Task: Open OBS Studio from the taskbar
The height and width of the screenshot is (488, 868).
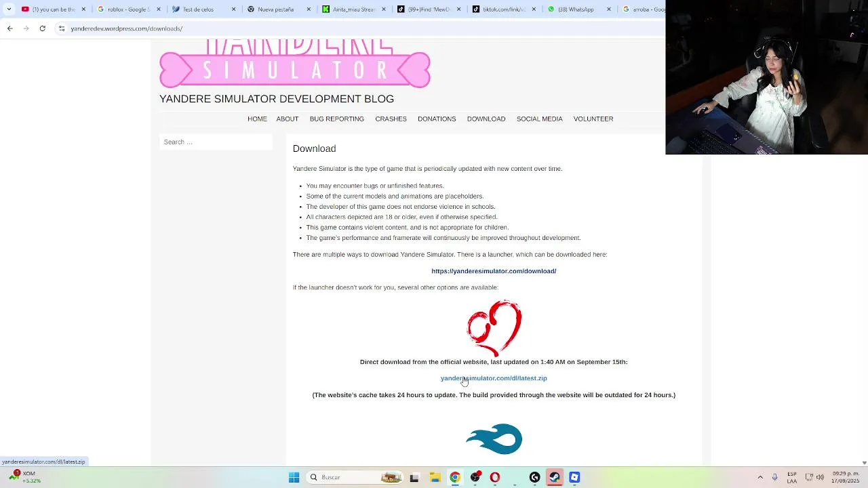Action: pos(475,477)
